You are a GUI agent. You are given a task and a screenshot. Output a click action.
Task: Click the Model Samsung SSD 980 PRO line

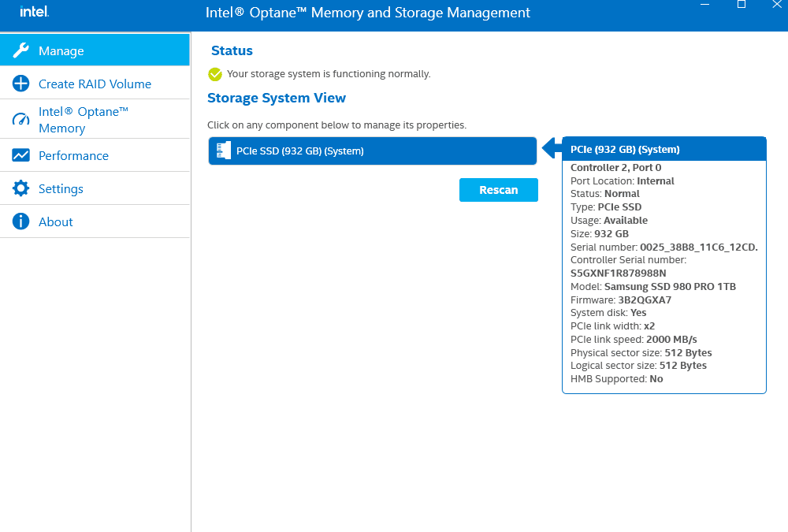click(x=653, y=287)
